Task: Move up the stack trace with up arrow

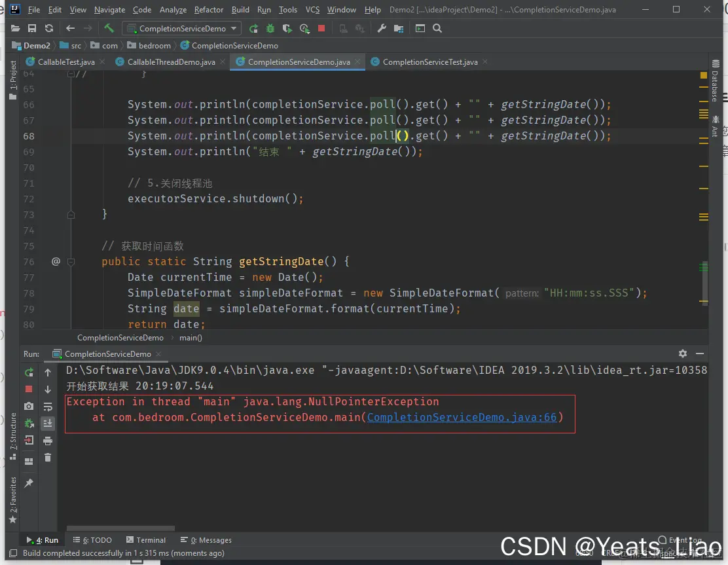Action: pyautogui.click(x=48, y=373)
